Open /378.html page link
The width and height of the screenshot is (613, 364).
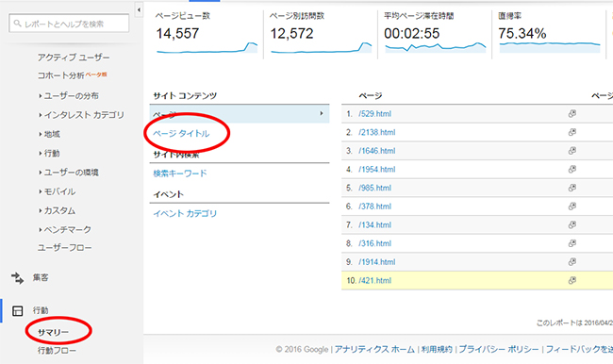[374, 206]
